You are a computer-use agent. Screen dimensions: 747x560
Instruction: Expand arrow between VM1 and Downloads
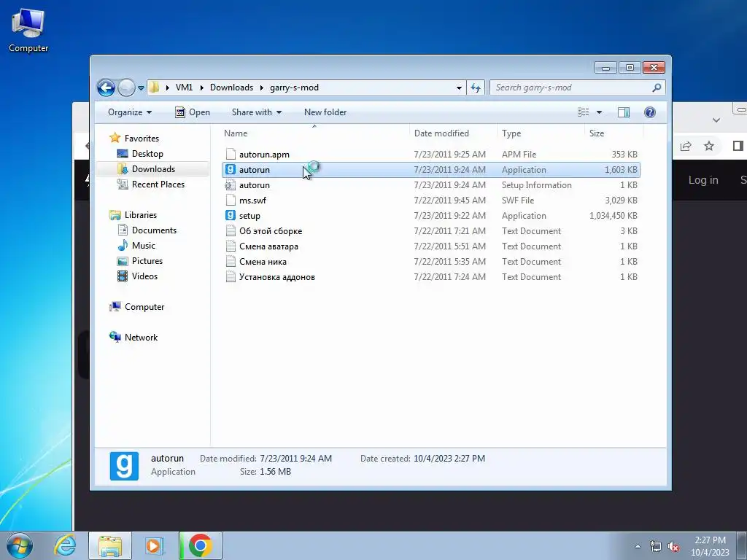[x=201, y=87]
